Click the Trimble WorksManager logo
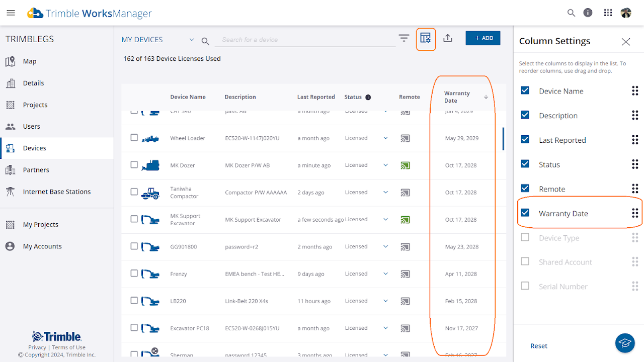This screenshot has width=644, height=362. pos(89,13)
